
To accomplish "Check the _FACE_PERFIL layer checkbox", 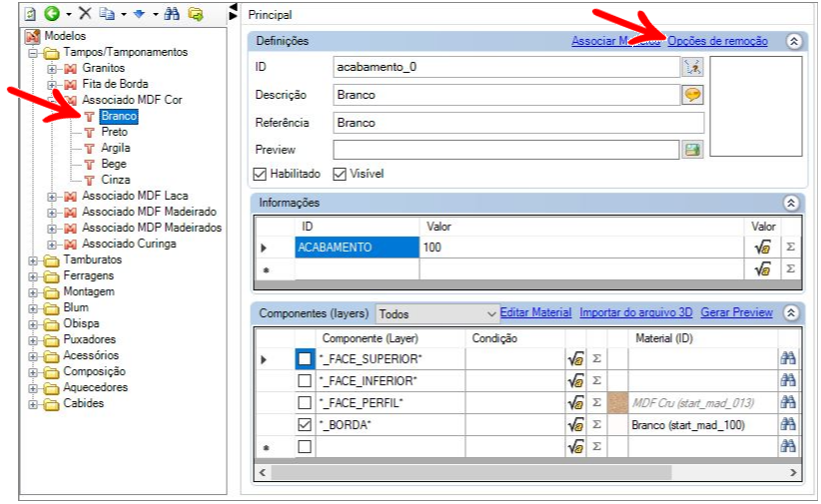I will click(x=305, y=403).
